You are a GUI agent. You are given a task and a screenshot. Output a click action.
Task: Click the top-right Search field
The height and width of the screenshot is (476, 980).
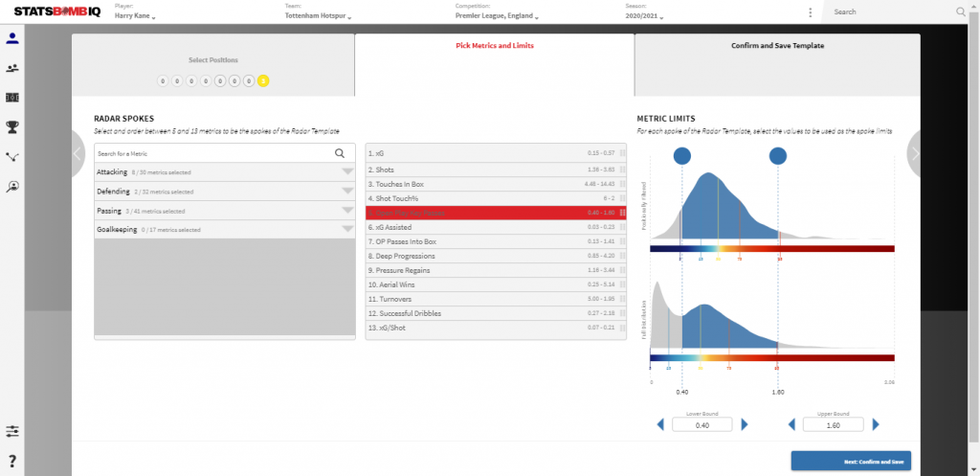(893, 11)
